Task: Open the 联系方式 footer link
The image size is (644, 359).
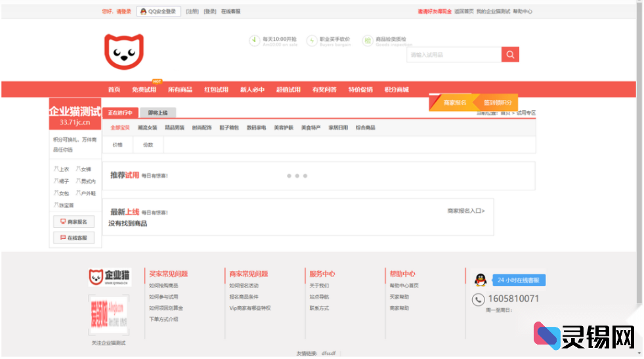Action: (x=319, y=308)
